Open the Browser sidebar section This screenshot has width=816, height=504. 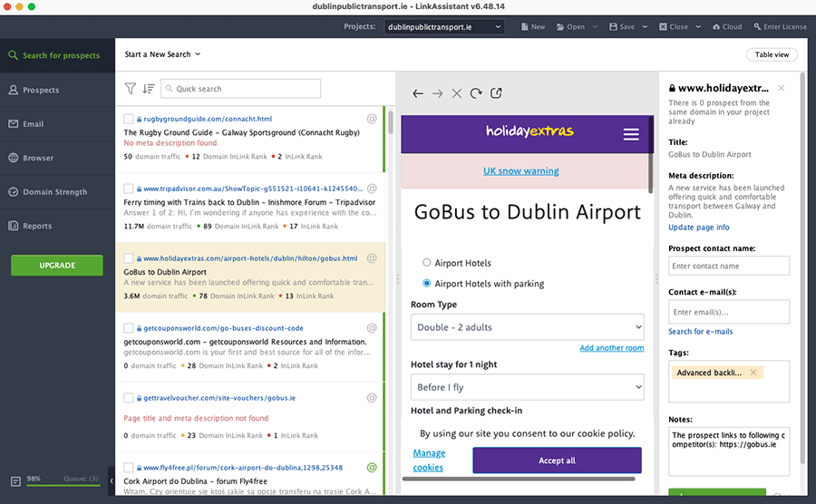[x=57, y=158]
